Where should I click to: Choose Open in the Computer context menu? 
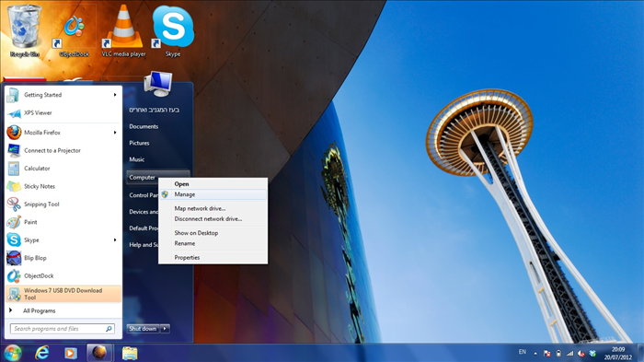(x=213, y=184)
